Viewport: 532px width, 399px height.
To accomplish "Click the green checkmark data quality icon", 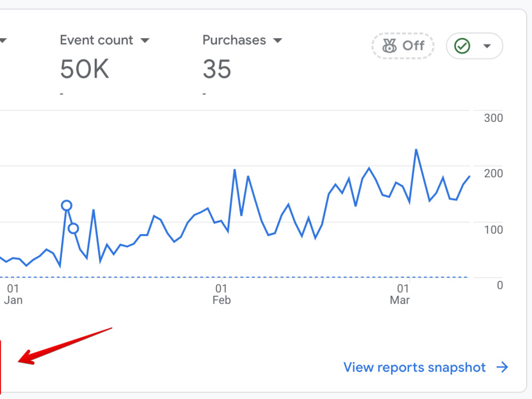I will pyautogui.click(x=462, y=46).
